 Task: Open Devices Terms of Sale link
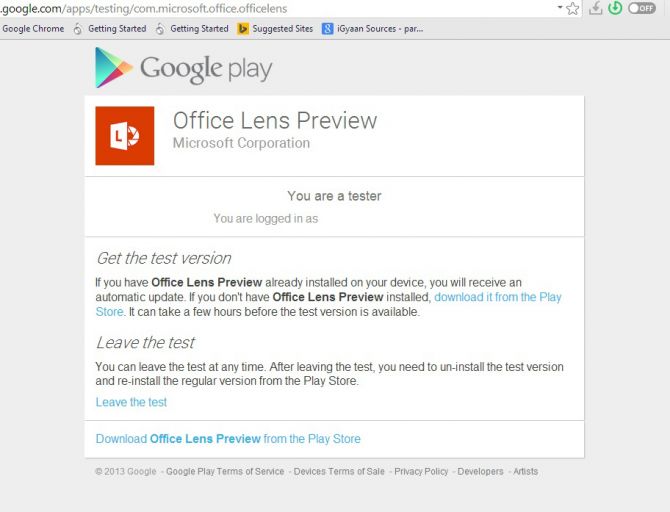click(x=339, y=471)
